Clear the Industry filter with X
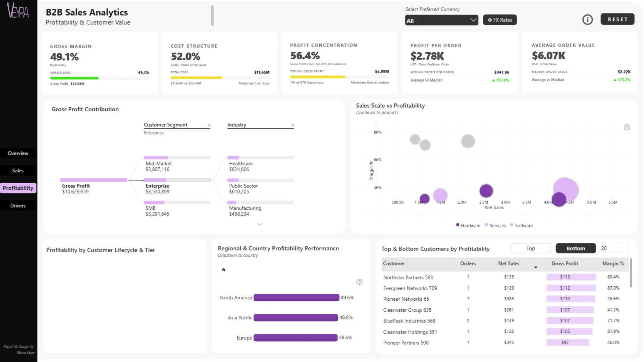This screenshot has height=362, width=644. [x=292, y=125]
